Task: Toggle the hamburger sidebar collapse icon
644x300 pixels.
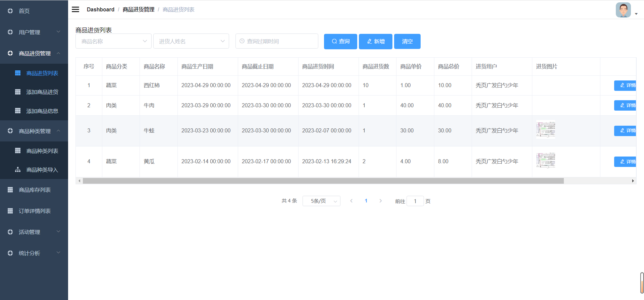Action: click(75, 9)
